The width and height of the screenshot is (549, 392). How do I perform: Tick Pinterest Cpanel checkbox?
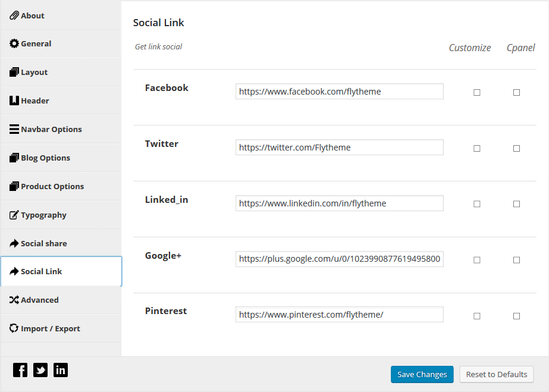(516, 316)
